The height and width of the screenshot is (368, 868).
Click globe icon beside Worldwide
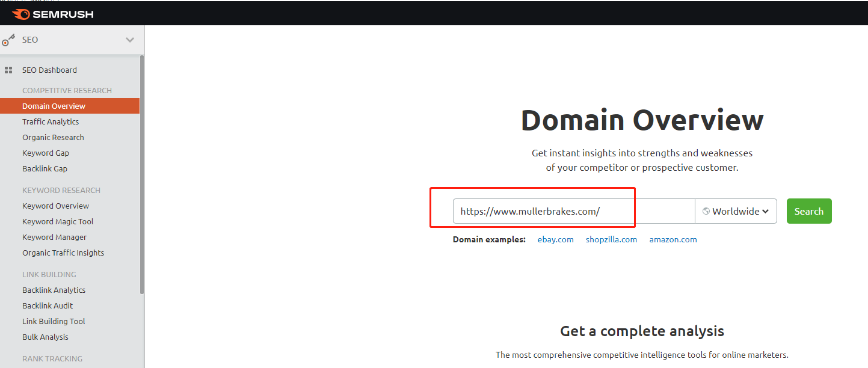(x=706, y=211)
